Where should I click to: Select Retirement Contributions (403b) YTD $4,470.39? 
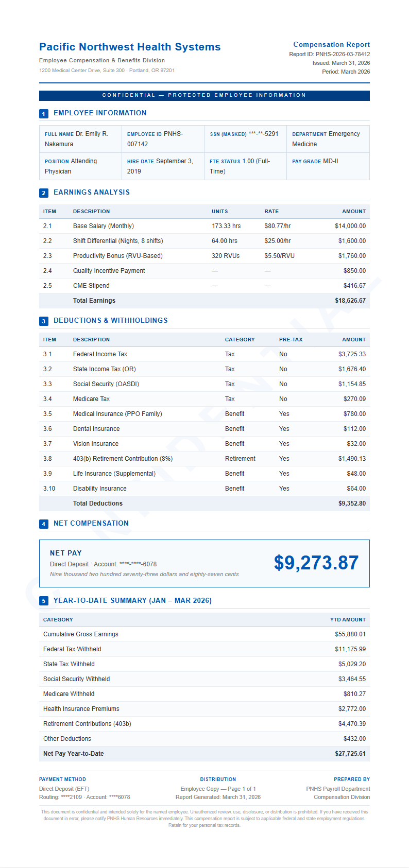(352, 724)
